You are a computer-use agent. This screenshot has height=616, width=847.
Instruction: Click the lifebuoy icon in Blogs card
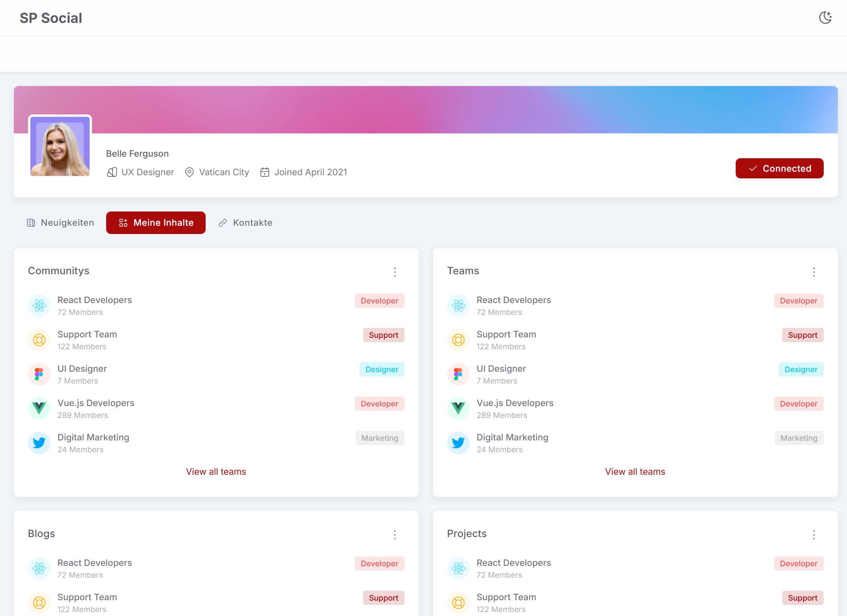39,603
